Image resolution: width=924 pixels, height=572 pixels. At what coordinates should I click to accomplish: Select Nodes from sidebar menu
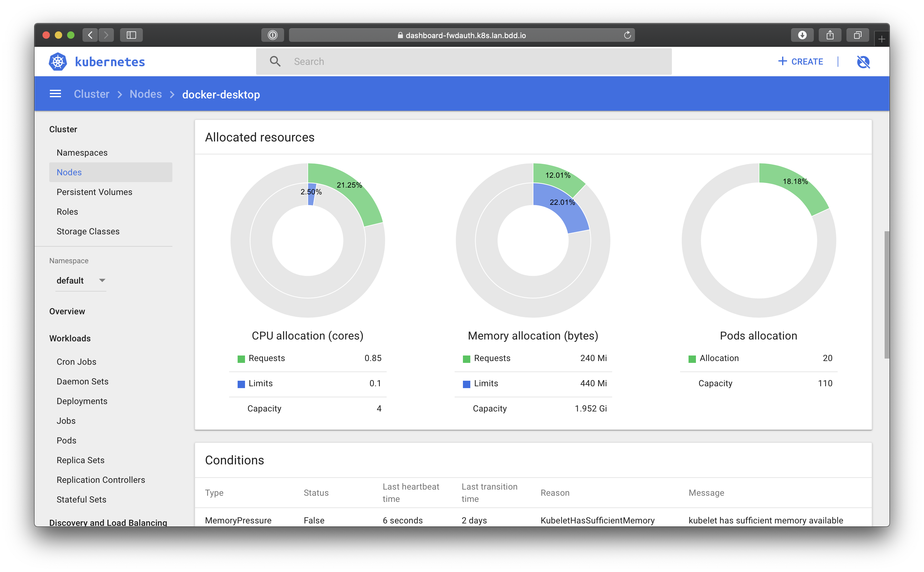click(69, 172)
